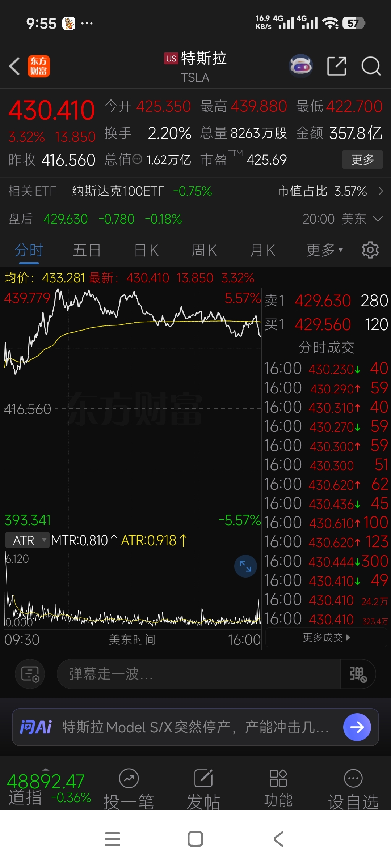Tap 市值占比 3.57% text
Image resolution: width=391 pixels, height=868 pixels.
tap(322, 191)
